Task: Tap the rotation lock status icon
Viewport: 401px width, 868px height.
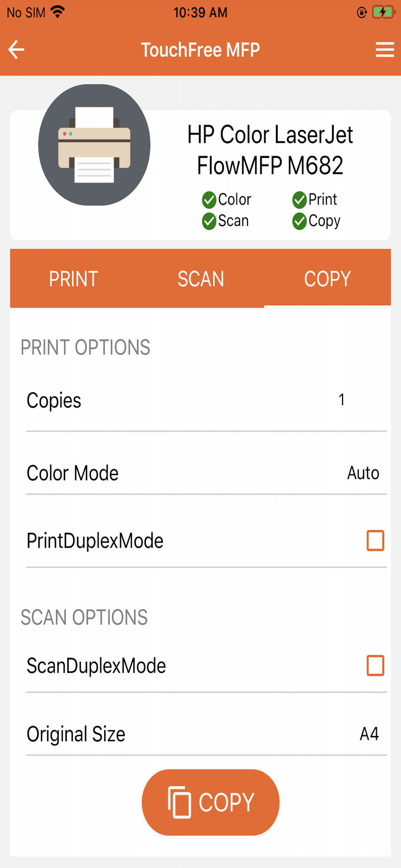Action: (362, 13)
